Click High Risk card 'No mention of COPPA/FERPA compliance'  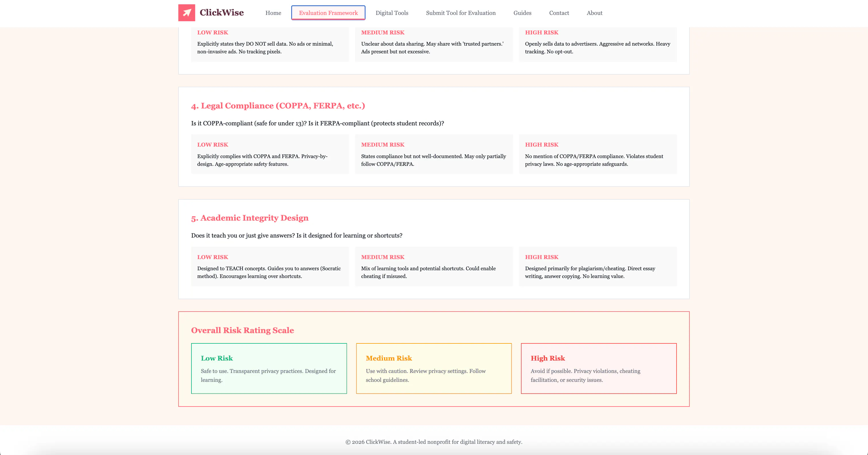(598, 154)
